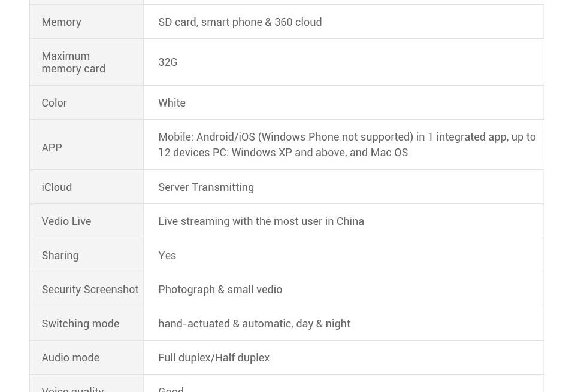This screenshot has width=575, height=392.
Task: Click the iCloud row label
Action: click(x=56, y=187)
